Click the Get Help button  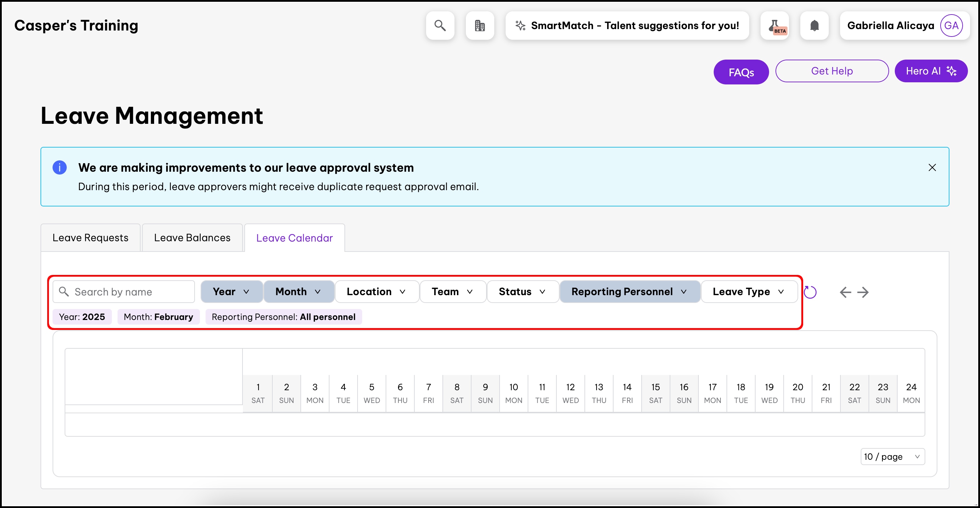pos(832,71)
